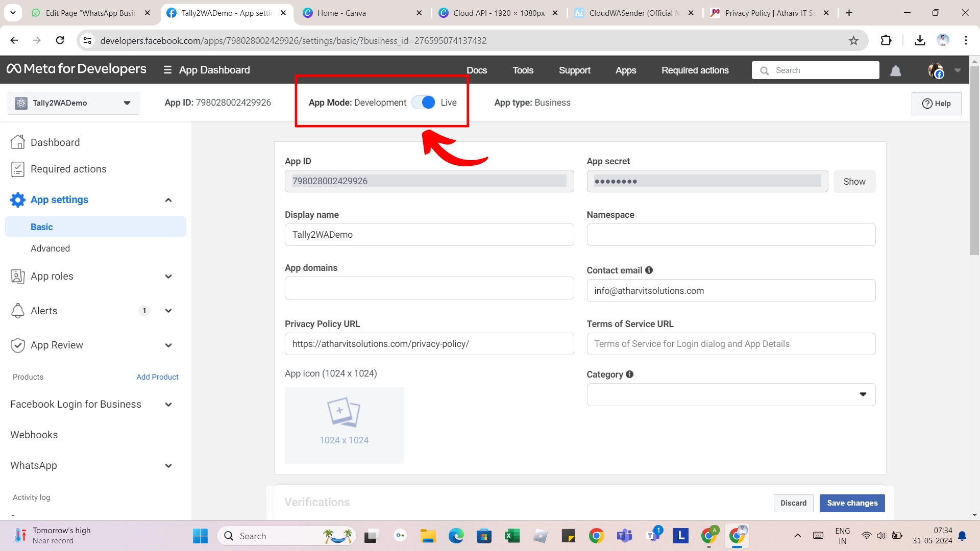980x551 pixels.
Task: Open notifications bell in top bar
Action: 895,70
